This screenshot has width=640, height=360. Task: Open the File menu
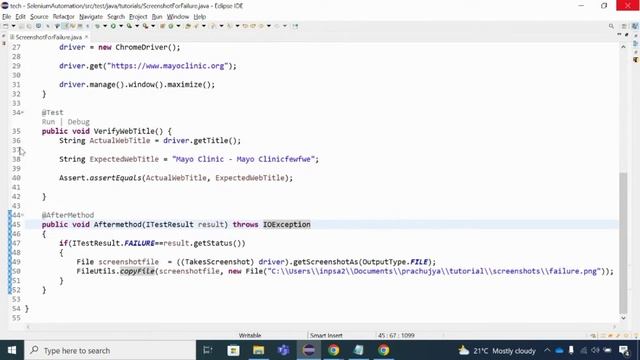pos(6,17)
